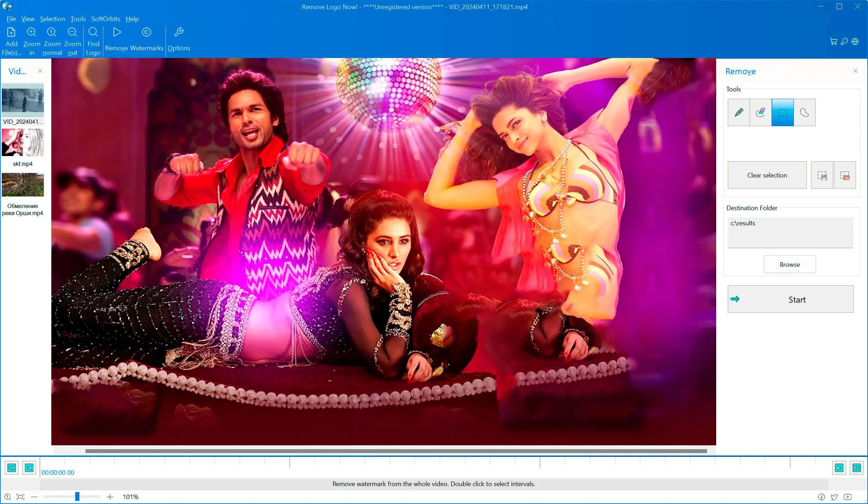This screenshot has width=868, height=504.
Task: Step to the next frame
Action: 839,467
